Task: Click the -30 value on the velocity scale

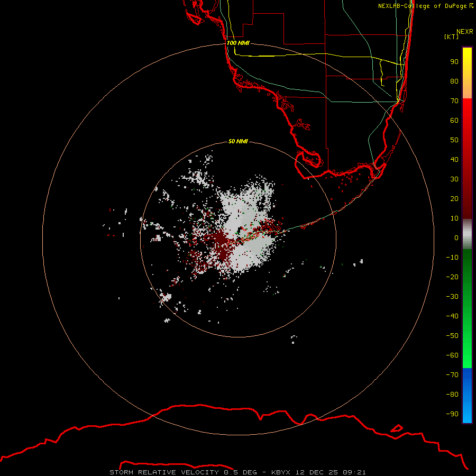Action: coord(452,297)
